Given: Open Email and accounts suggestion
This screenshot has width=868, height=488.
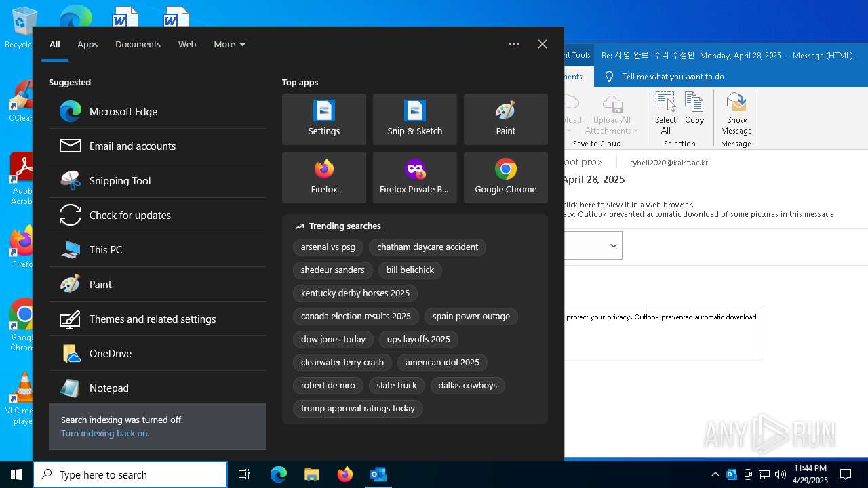Looking at the screenshot, I should point(157,146).
